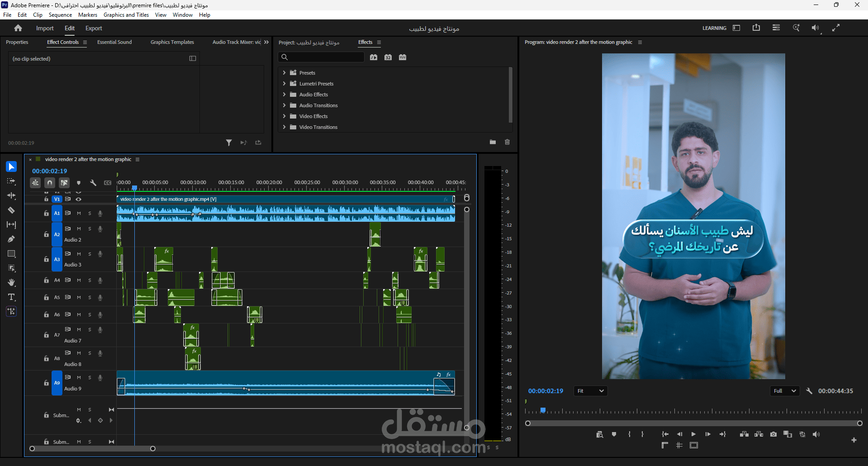This screenshot has width=868, height=466.
Task: Toggle linked selection in timeline
Action: point(64,183)
